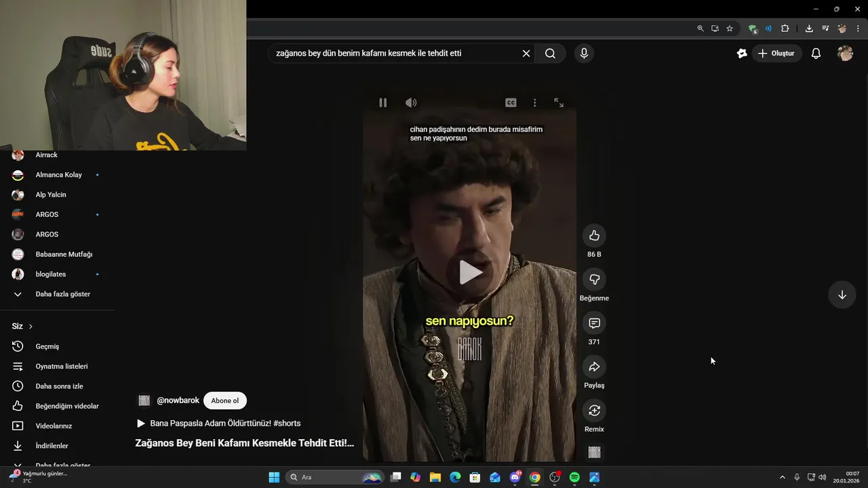Image resolution: width=868 pixels, height=488 pixels.
Task: Switch the Short to full screen
Action: click(559, 102)
